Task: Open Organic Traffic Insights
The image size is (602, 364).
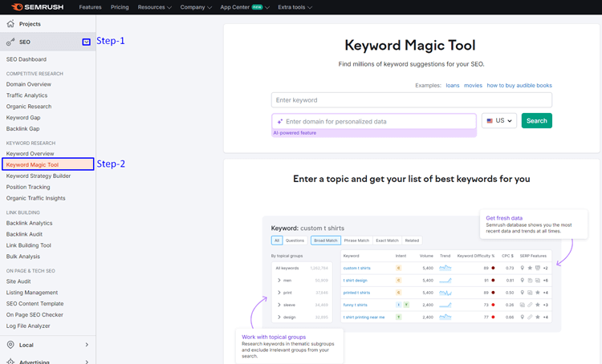Action: (x=35, y=198)
